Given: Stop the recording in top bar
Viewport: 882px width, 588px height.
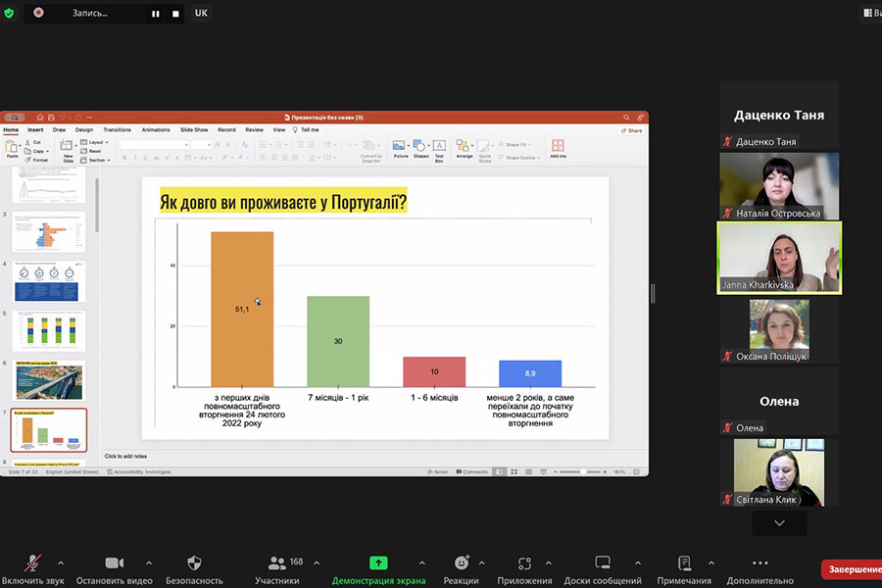Looking at the screenshot, I should 175,14.
